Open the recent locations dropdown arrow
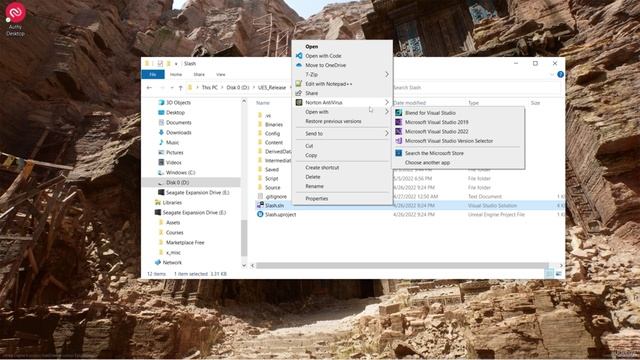 tap(172, 88)
